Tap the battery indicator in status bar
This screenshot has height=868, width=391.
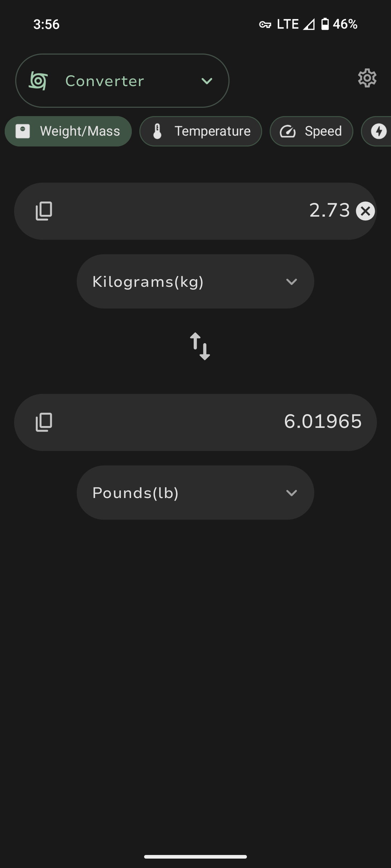325,24
